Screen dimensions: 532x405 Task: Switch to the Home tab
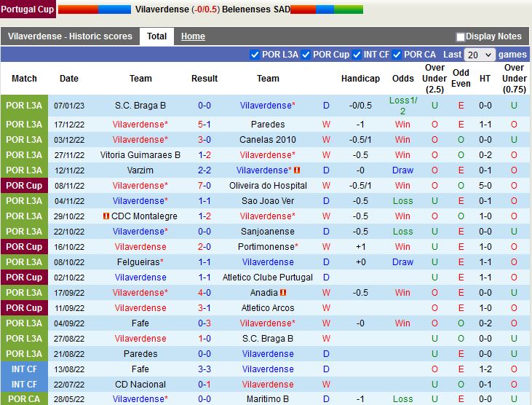tap(193, 36)
